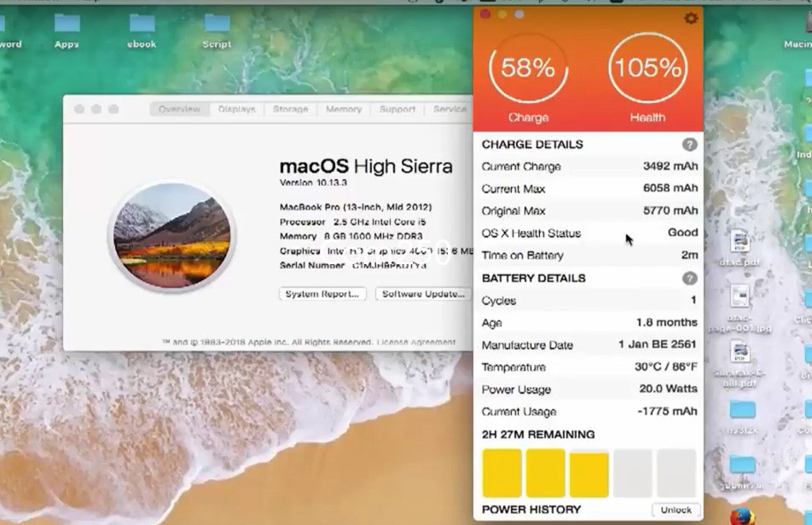Close the battery health app window
This screenshot has width=812, height=525.
click(485, 14)
